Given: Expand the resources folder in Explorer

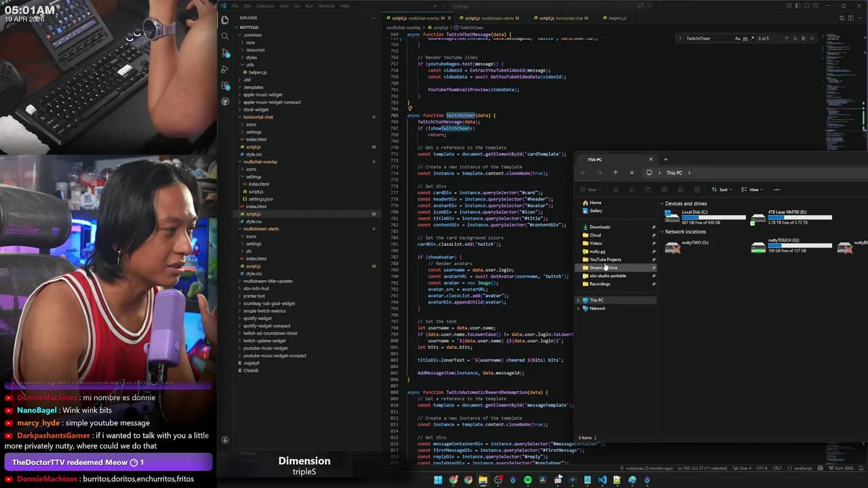Looking at the screenshot, I should pyautogui.click(x=255, y=50).
